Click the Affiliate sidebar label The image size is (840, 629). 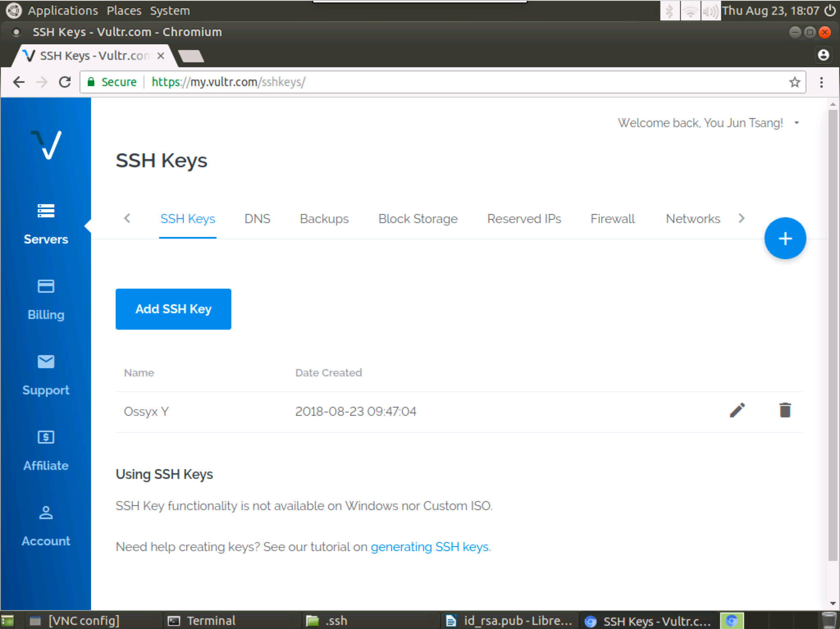coord(46,466)
